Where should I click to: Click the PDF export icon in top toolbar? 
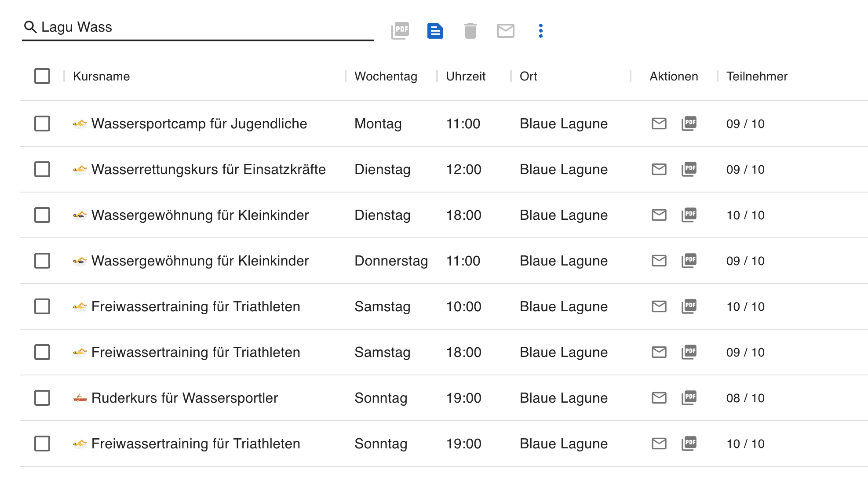click(400, 31)
